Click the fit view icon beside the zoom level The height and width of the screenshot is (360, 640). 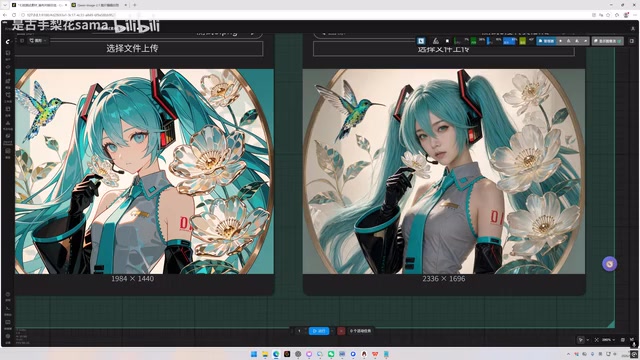click(x=596, y=340)
